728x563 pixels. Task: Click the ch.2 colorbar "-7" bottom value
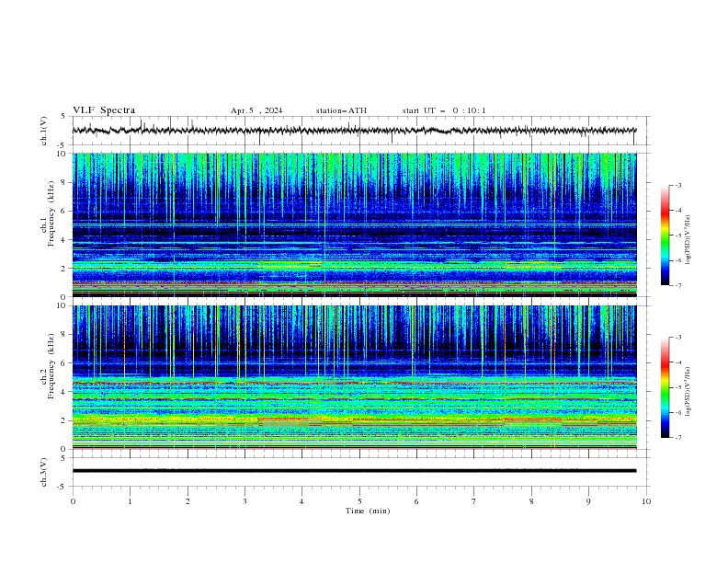coord(677,437)
